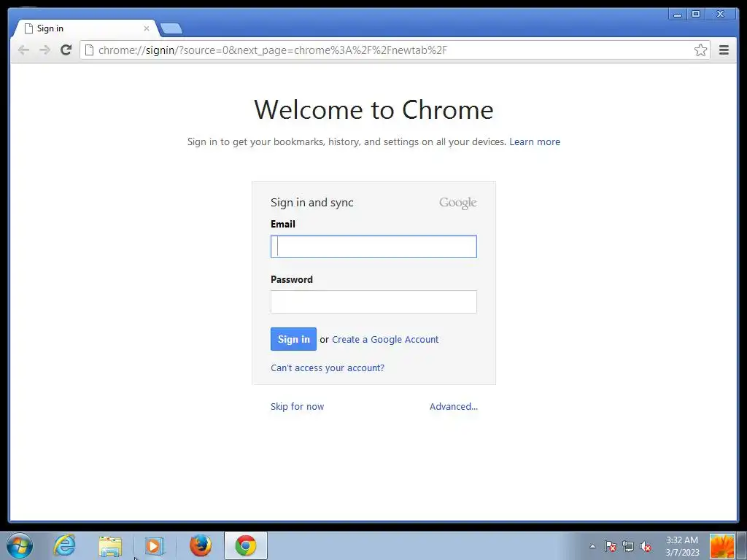This screenshot has width=747, height=560.
Task: Click Skip for now link
Action: (x=298, y=407)
